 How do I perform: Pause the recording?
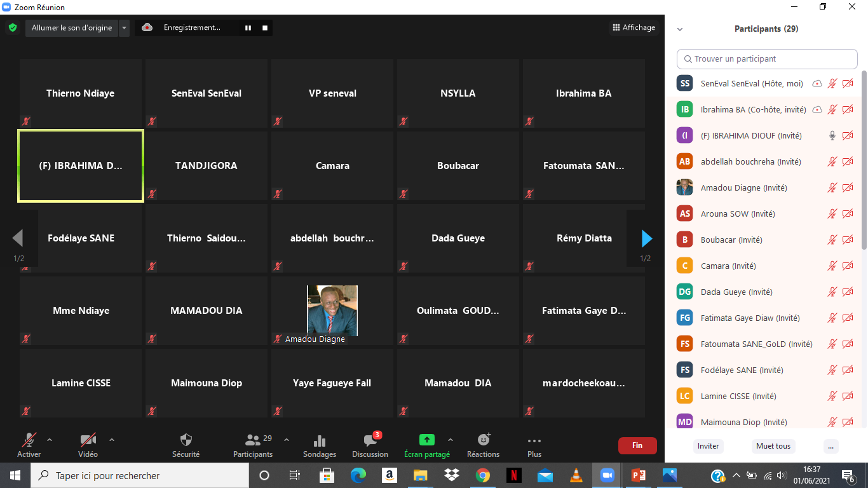pos(248,28)
